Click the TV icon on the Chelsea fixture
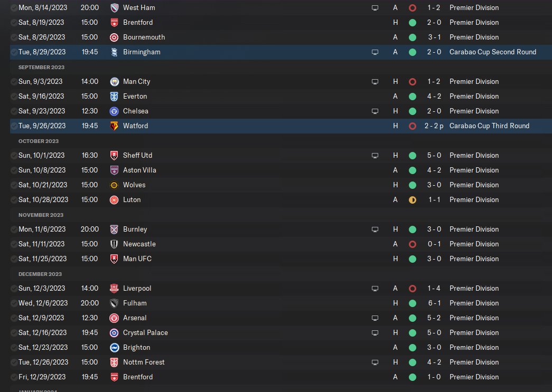This screenshot has height=392, width=552. (x=375, y=111)
